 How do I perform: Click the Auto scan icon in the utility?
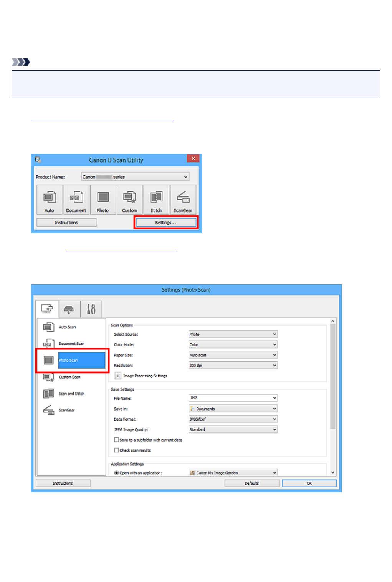[x=50, y=199]
